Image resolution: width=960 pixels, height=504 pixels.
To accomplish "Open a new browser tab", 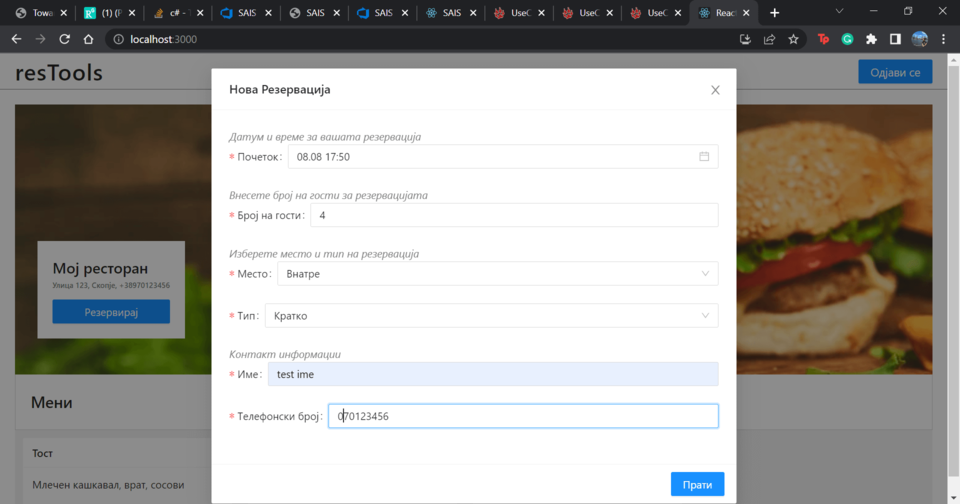I will tap(774, 13).
